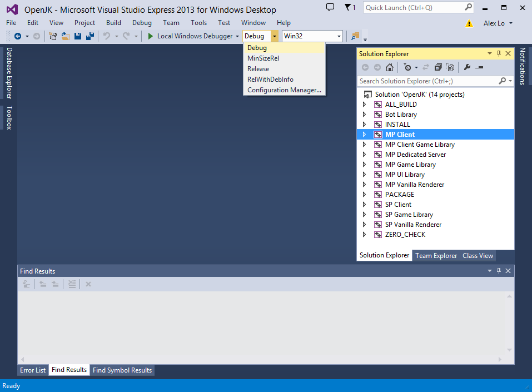The height and width of the screenshot is (392, 532).
Task: Toggle the Find Results panel auto-hide pin
Action: [499, 271]
